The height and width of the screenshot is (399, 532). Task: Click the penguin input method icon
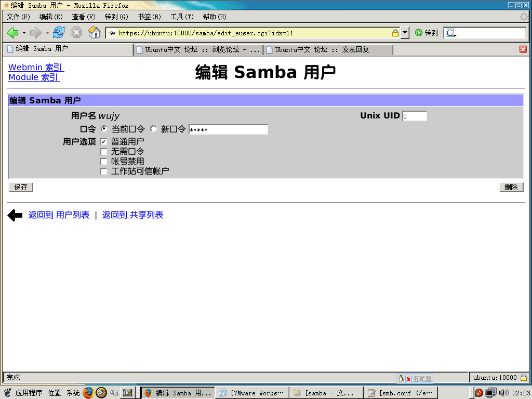(x=401, y=379)
